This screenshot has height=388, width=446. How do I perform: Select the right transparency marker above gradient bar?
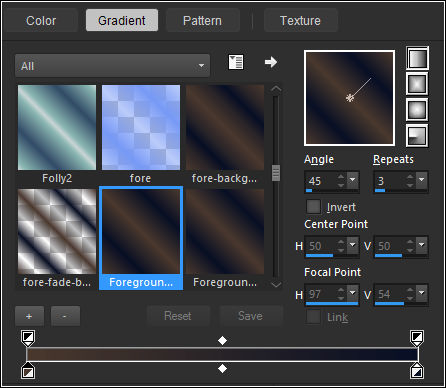click(417, 337)
